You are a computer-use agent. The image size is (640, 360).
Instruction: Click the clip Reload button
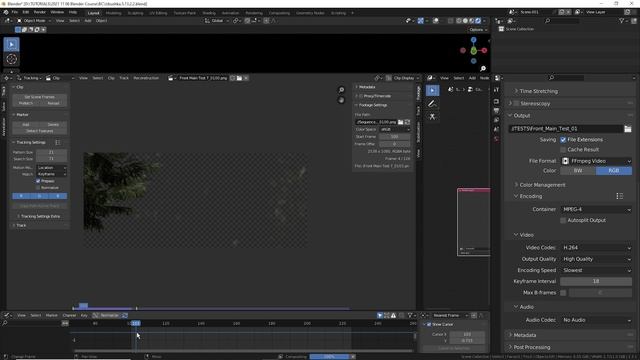click(x=53, y=103)
